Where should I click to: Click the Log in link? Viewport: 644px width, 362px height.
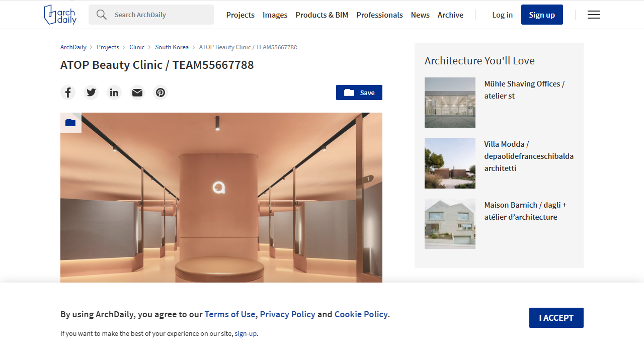pyautogui.click(x=502, y=15)
